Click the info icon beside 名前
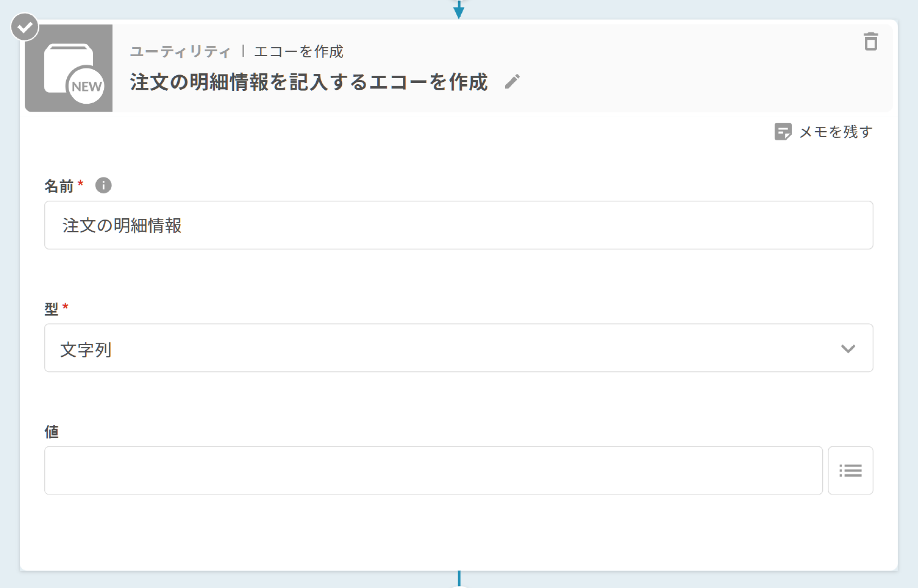 coord(103,186)
